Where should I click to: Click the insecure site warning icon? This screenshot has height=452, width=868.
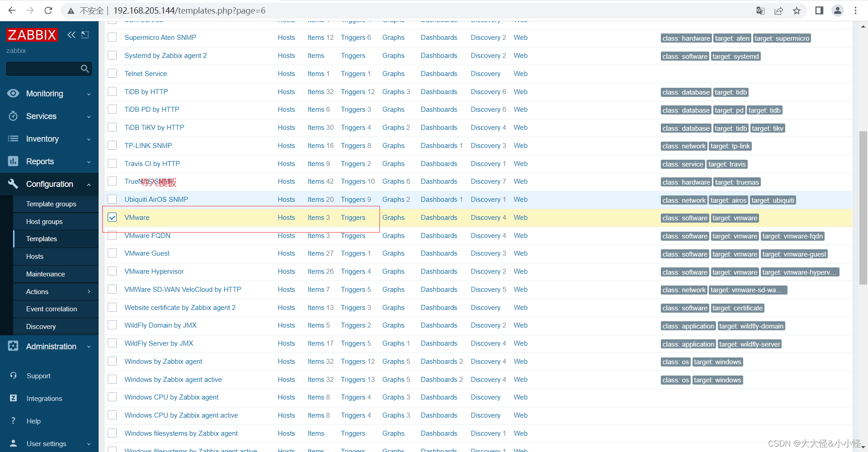71,11
